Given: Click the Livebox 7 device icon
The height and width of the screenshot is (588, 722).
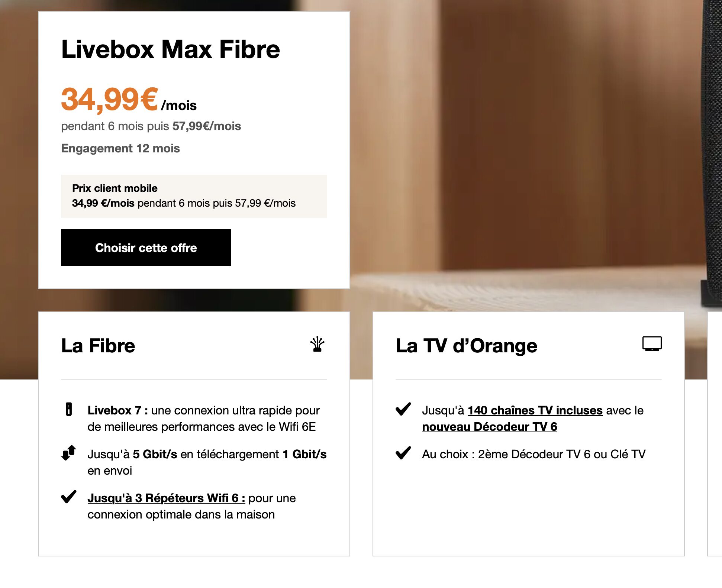Looking at the screenshot, I should click(x=69, y=409).
